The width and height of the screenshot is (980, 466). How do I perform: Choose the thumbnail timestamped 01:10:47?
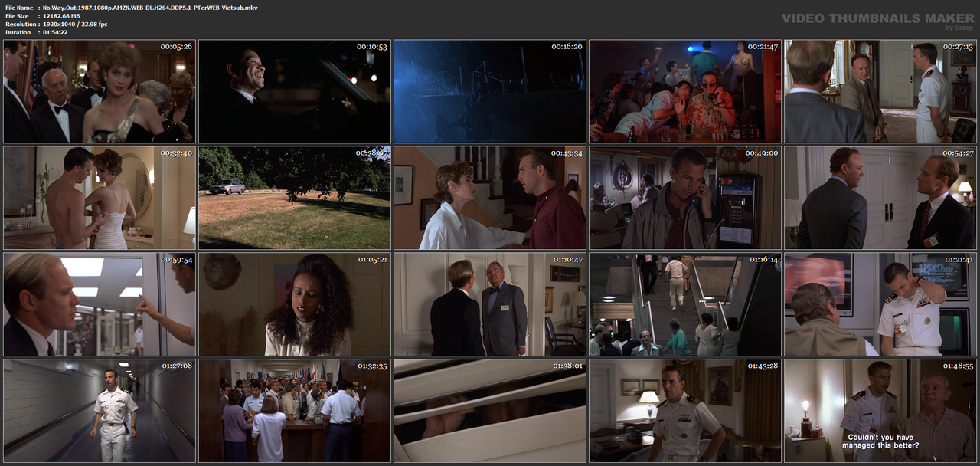(x=490, y=304)
